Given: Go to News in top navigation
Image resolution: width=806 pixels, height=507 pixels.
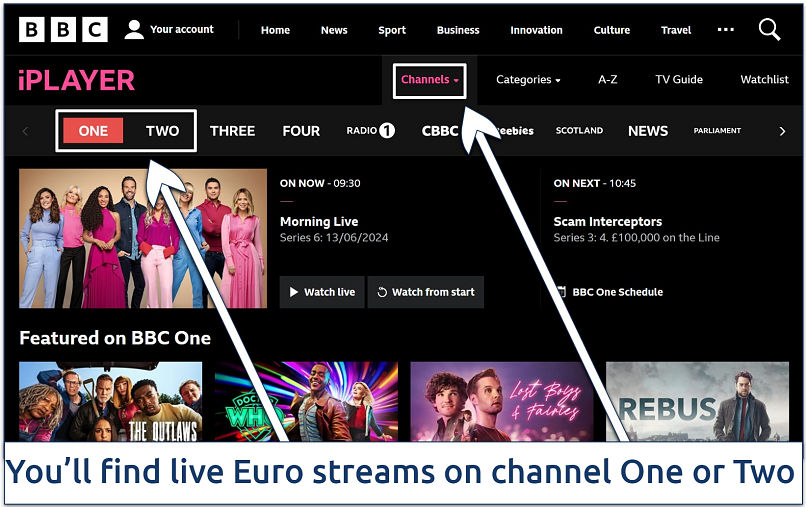Looking at the screenshot, I should (x=334, y=30).
